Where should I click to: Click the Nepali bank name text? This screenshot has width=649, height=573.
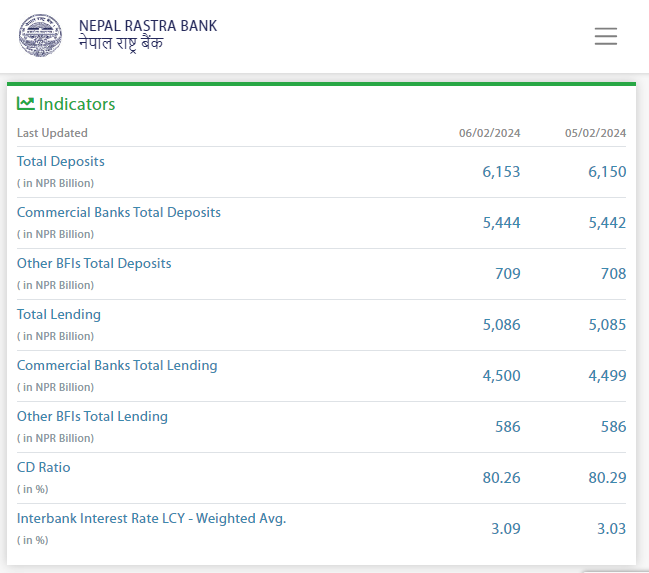click(121, 44)
